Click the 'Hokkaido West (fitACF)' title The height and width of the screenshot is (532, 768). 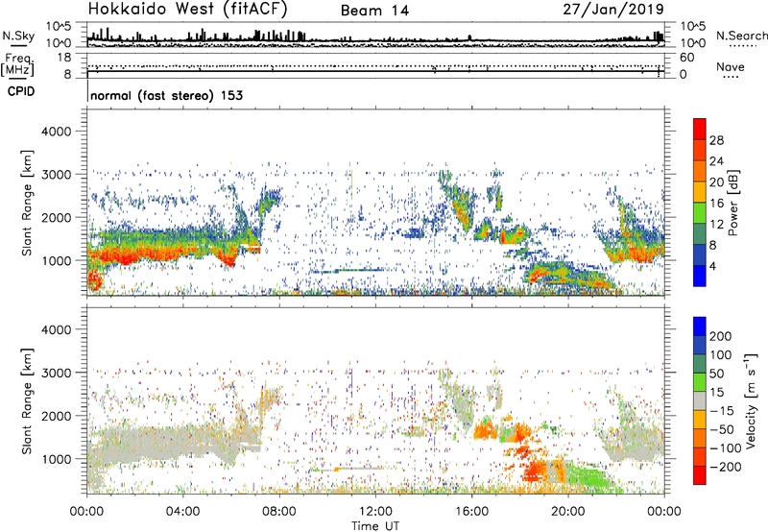(187, 9)
